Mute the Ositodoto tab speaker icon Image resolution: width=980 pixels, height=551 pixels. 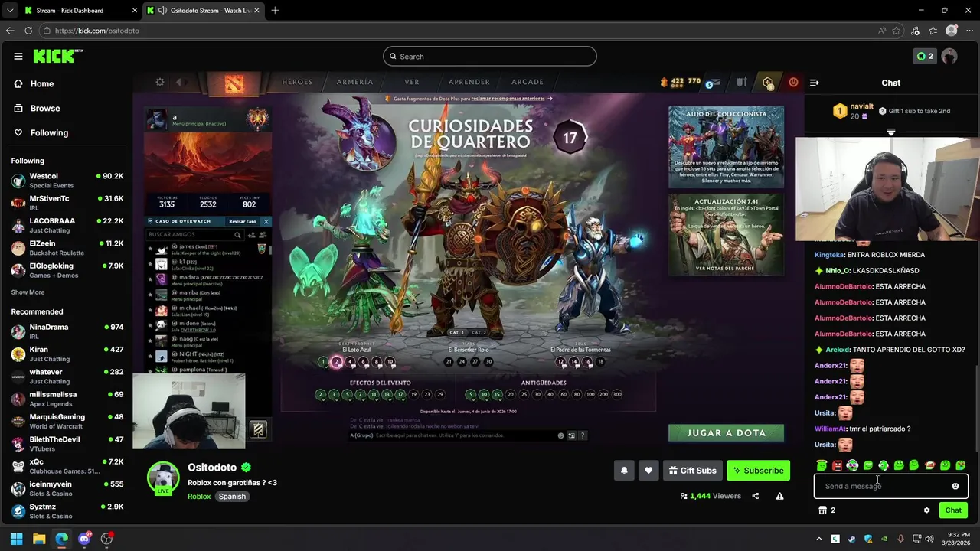tap(162, 11)
